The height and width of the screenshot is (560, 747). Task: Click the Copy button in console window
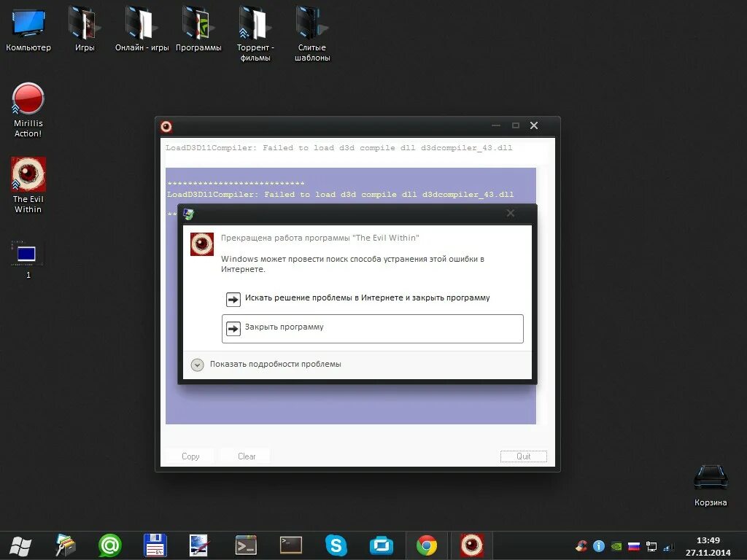click(x=190, y=456)
